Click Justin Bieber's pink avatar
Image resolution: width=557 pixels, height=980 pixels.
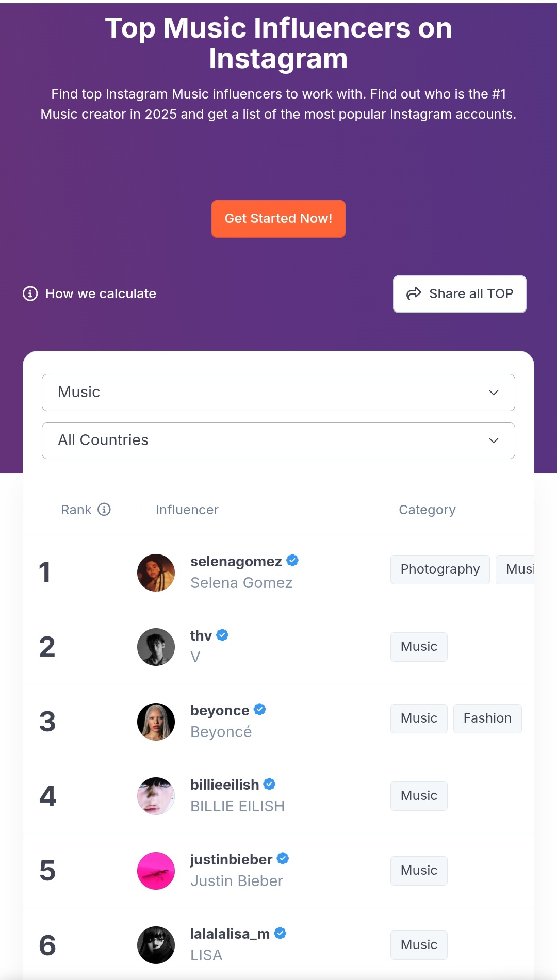156,871
